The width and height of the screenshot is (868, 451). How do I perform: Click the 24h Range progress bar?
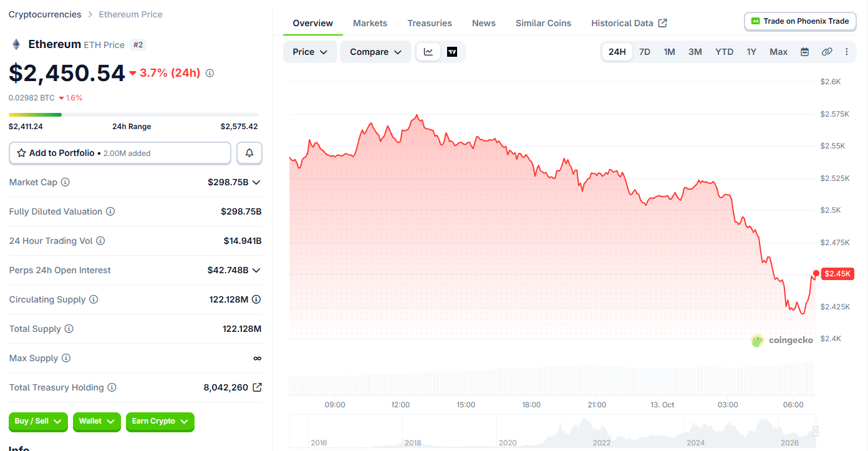[133, 115]
